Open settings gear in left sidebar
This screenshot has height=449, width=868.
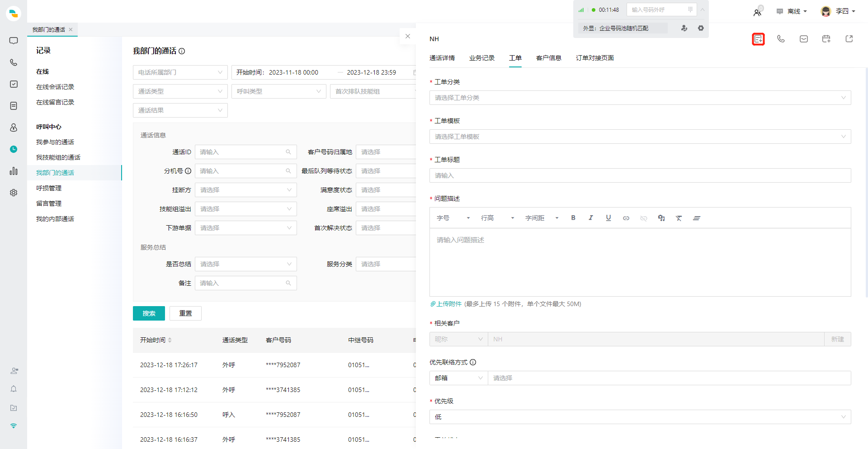[x=14, y=193]
